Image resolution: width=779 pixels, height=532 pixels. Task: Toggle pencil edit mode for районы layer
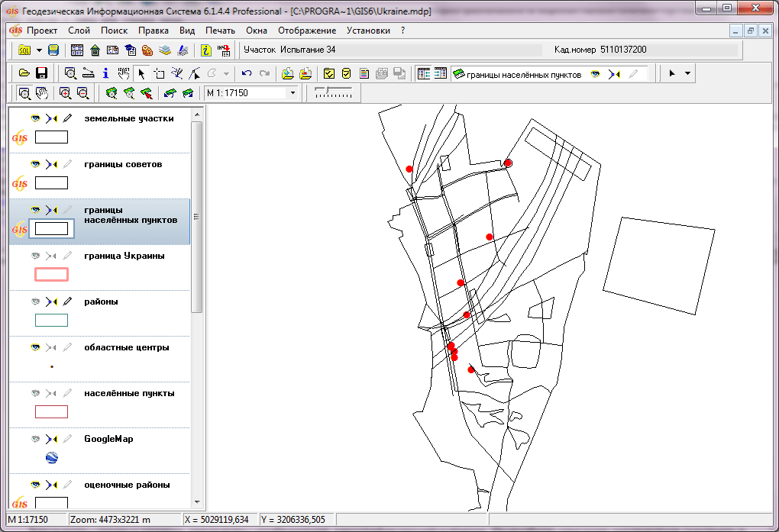click(68, 301)
